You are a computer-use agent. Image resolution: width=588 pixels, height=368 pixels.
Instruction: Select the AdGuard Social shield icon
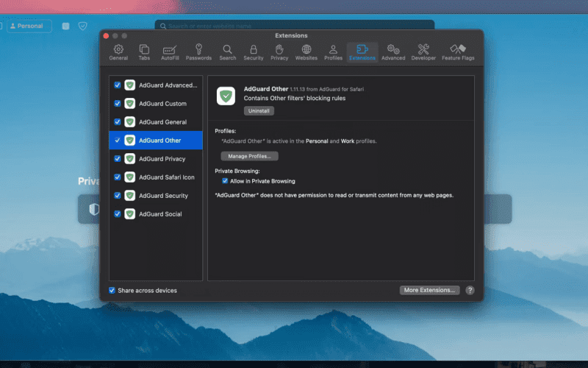point(130,213)
